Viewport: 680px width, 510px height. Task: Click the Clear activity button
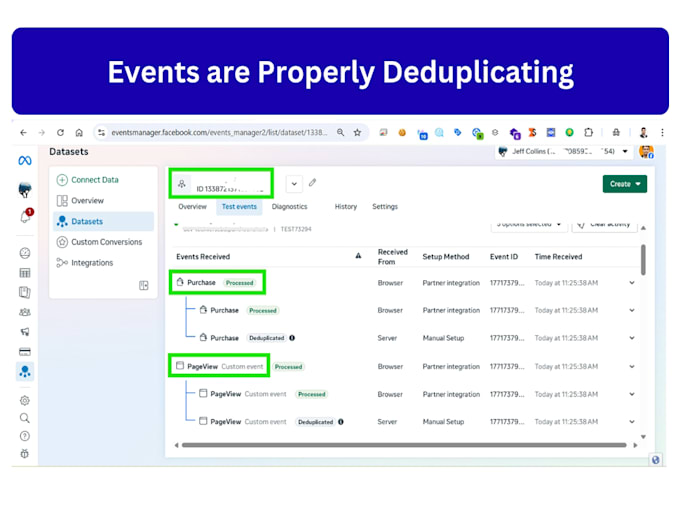[x=605, y=225]
